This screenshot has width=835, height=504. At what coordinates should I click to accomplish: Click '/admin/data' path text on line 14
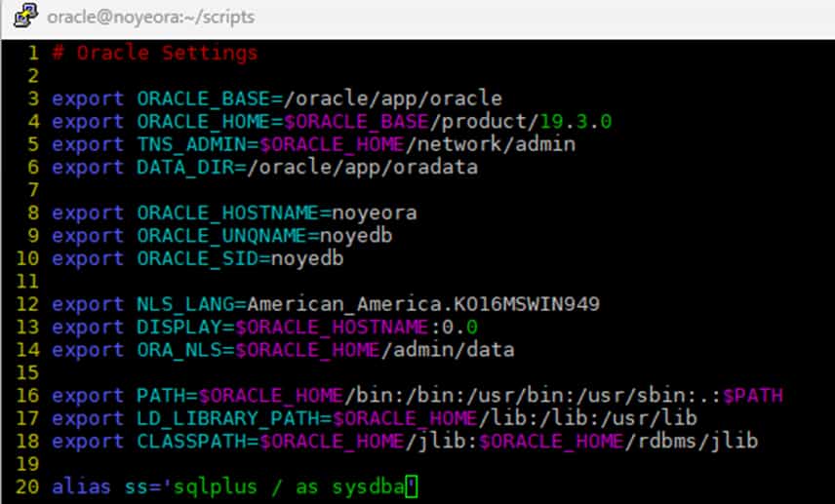coord(448,350)
